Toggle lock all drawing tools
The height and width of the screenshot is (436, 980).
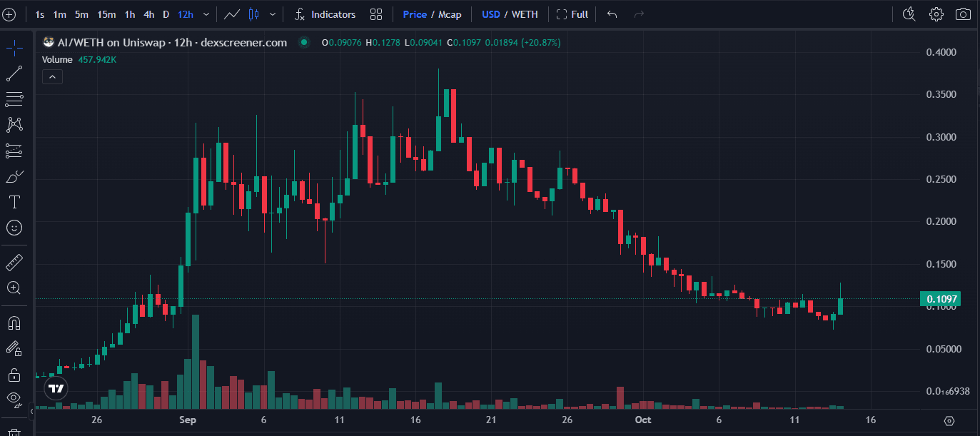[14, 374]
